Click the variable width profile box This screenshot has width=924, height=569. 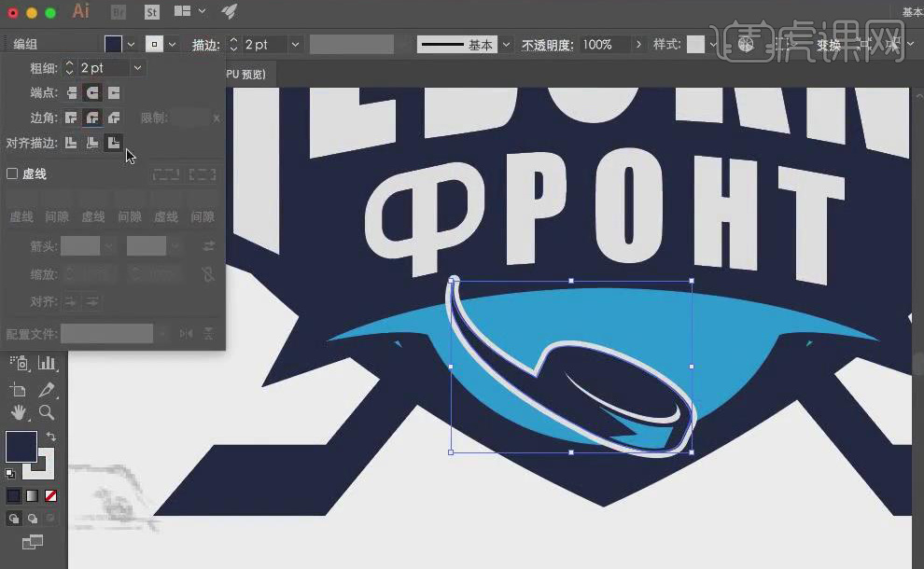[x=351, y=44]
